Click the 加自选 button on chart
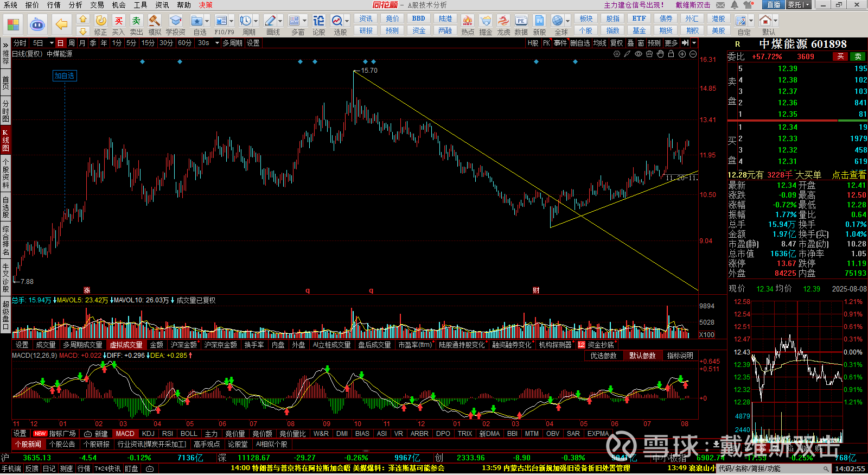Screen dimensions: 868x475 coord(64,76)
